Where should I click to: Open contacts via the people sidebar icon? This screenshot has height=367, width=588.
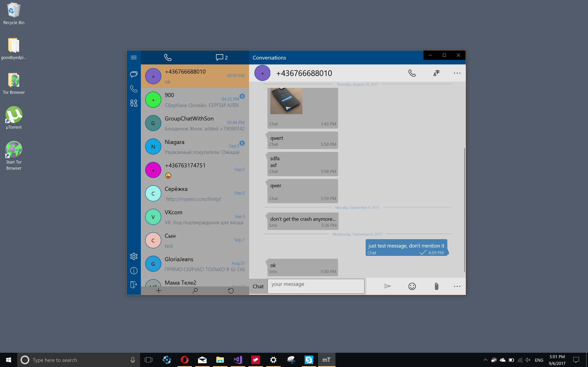[x=134, y=103]
